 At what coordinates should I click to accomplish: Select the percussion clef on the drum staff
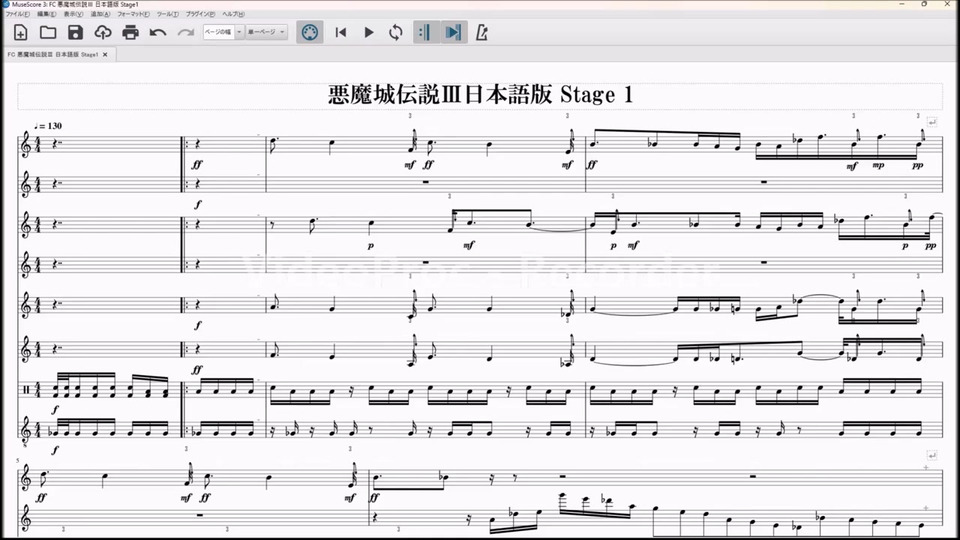point(26,389)
